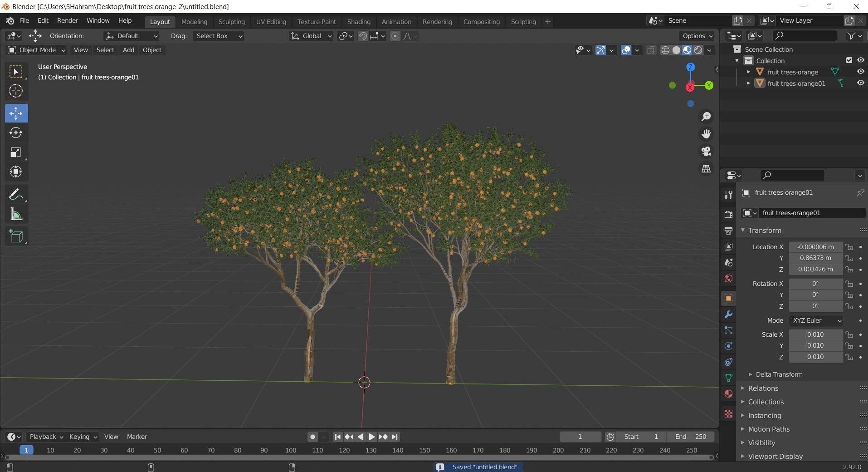Image resolution: width=868 pixels, height=472 pixels.
Task: Expand fruit trees-orange tree item
Action: (x=748, y=72)
